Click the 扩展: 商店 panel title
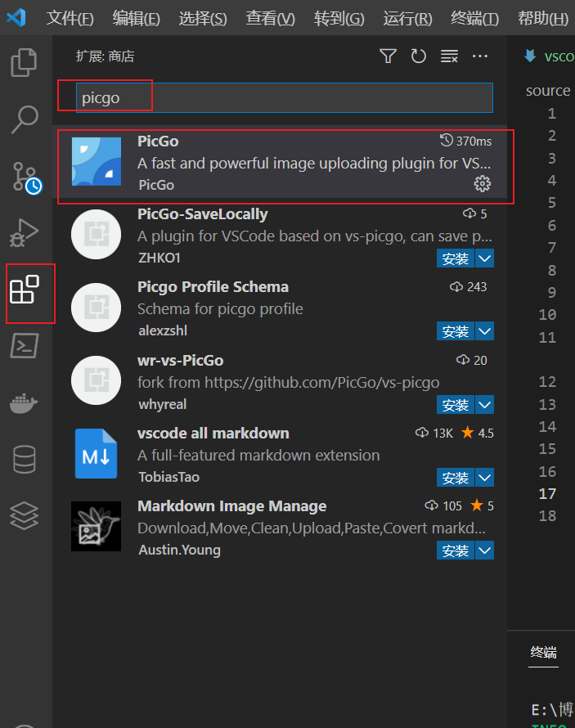Image resolution: width=575 pixels, height=728 pixels. coord(106,56)
